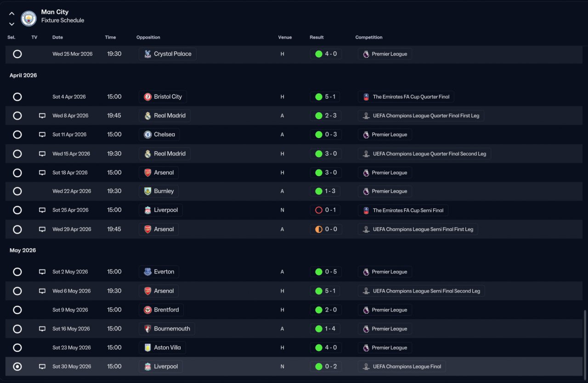Open the Bristol City opposition link
The width and height of the screenshot is (588, 383).
tap(163, 97)
